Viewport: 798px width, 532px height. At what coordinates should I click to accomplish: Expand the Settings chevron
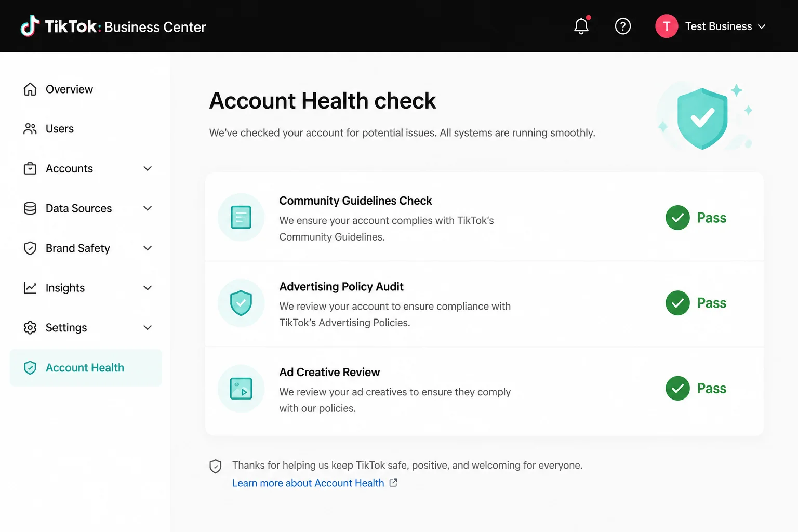[x=148, y=328]
